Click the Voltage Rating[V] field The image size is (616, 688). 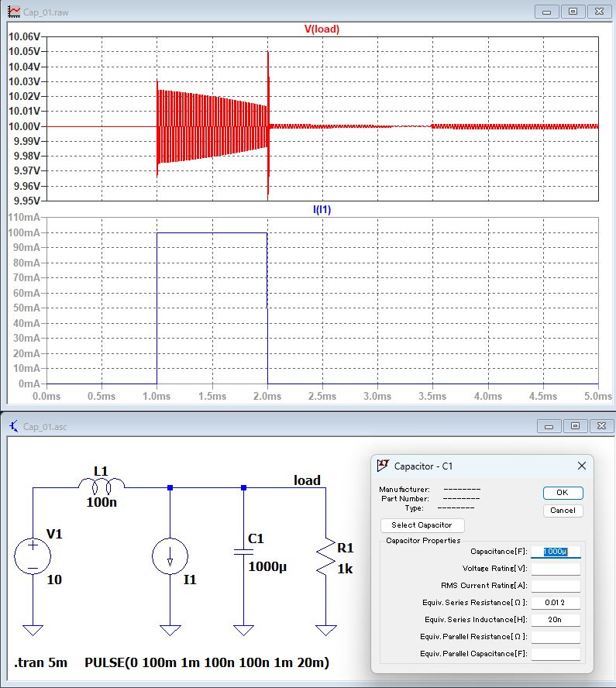tap(555, 569)
